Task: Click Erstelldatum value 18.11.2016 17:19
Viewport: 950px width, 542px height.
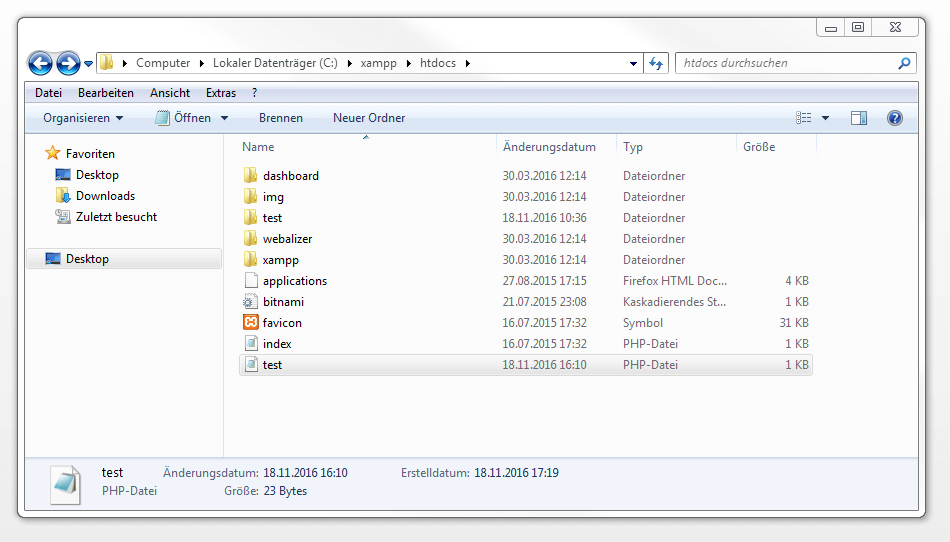Action: click(516, 472)
